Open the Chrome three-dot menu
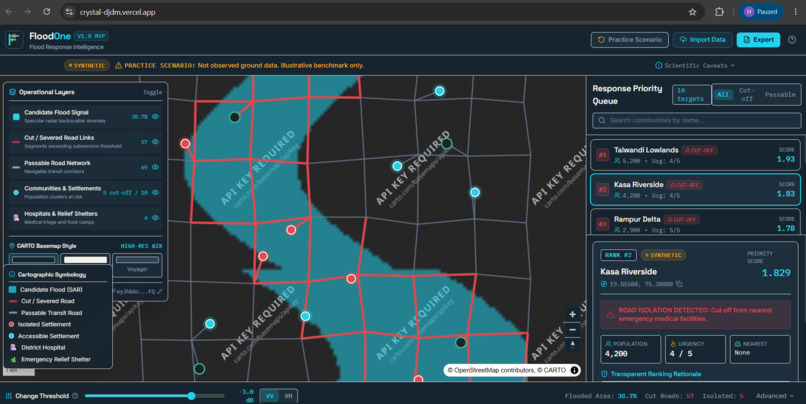Screen dimensions: 806x404 point(795,12)
